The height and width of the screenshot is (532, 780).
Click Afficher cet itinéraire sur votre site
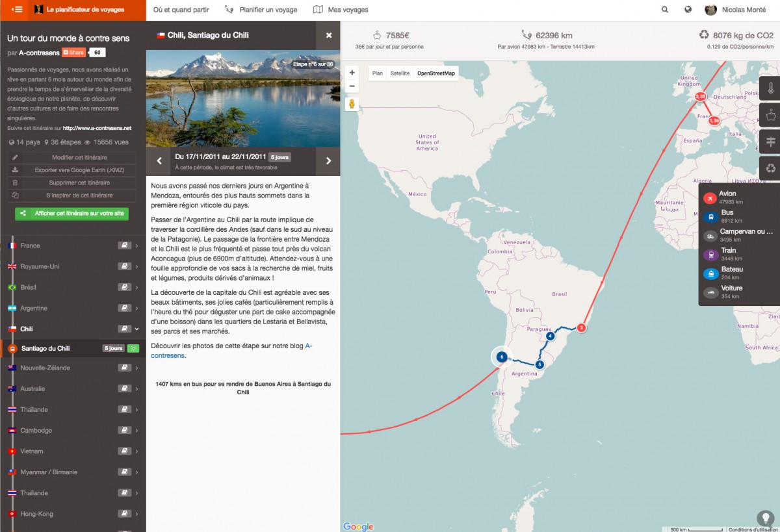72,213
